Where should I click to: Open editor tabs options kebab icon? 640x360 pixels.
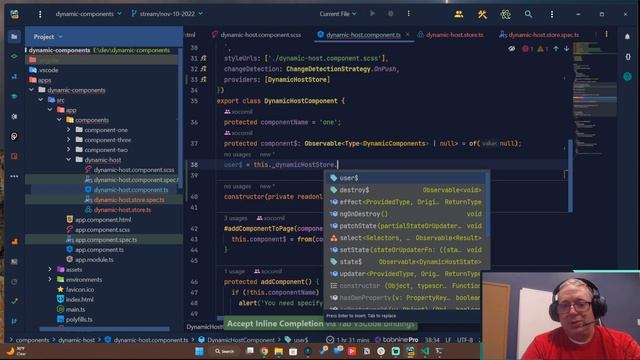[606, 35]
